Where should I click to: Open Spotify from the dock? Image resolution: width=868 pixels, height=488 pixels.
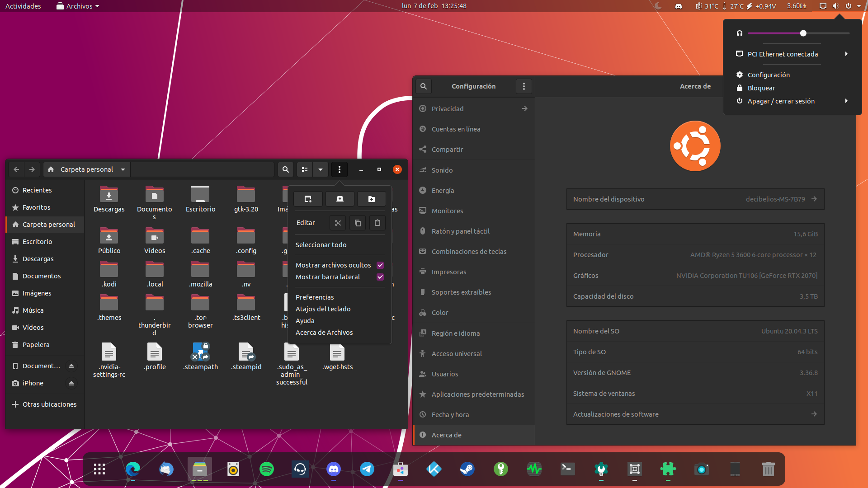[x=267, y=469]
